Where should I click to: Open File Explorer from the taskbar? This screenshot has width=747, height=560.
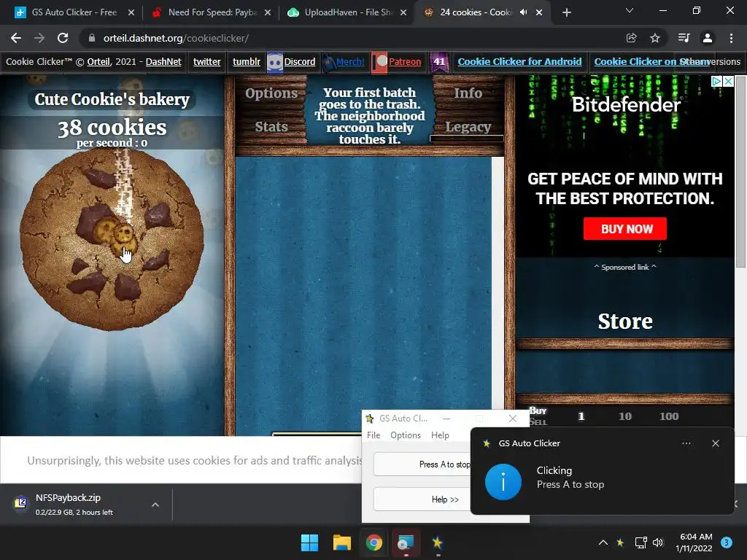point(342,542)
